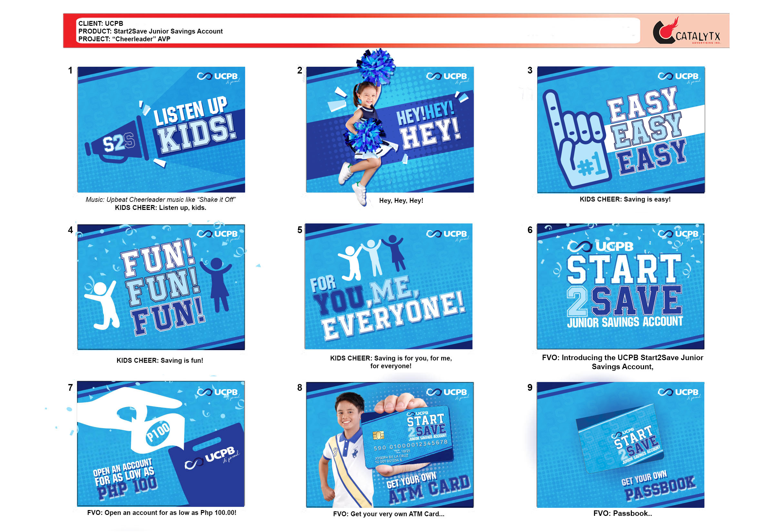Click the UCPB logo in frame 9 corner
Screen dimensions: 774x532
tap(679, 393)
